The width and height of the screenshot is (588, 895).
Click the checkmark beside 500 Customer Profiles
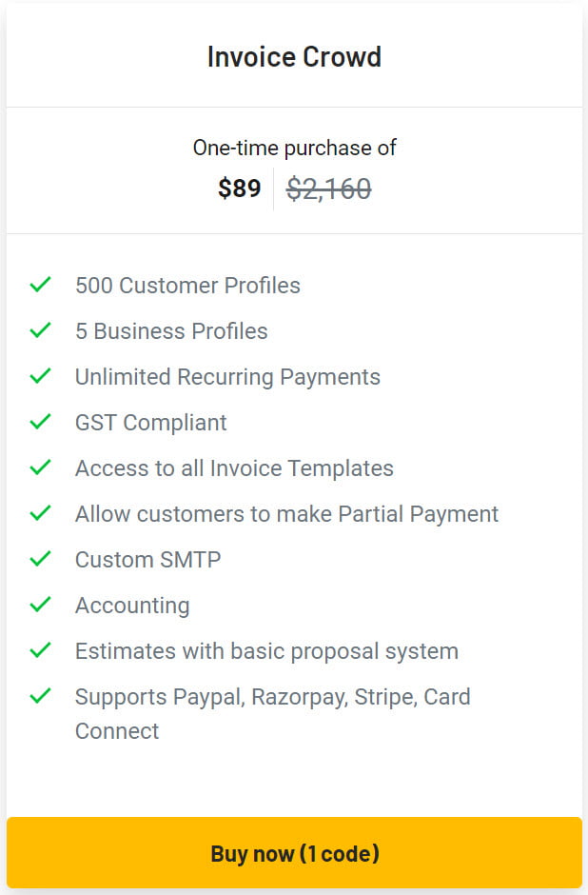40,283
